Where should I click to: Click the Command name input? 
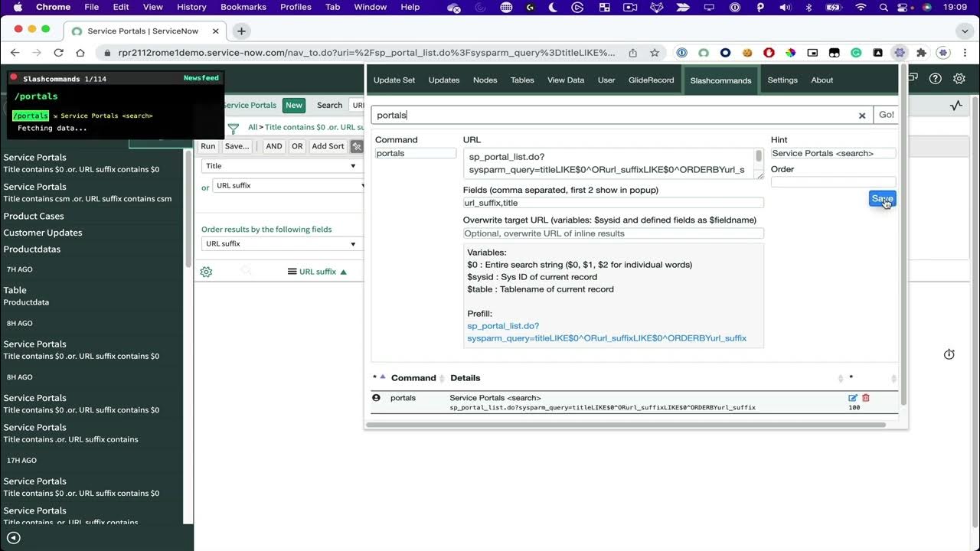(x=416, y=154)
